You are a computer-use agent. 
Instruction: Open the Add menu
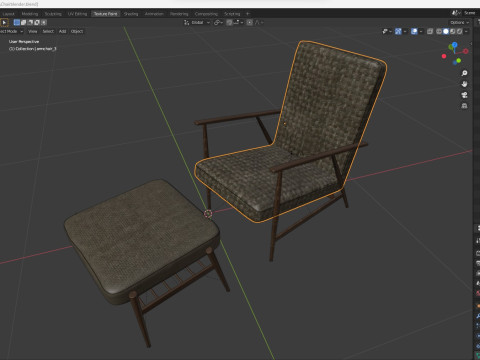pyautogui.click(x=62, y=31)
